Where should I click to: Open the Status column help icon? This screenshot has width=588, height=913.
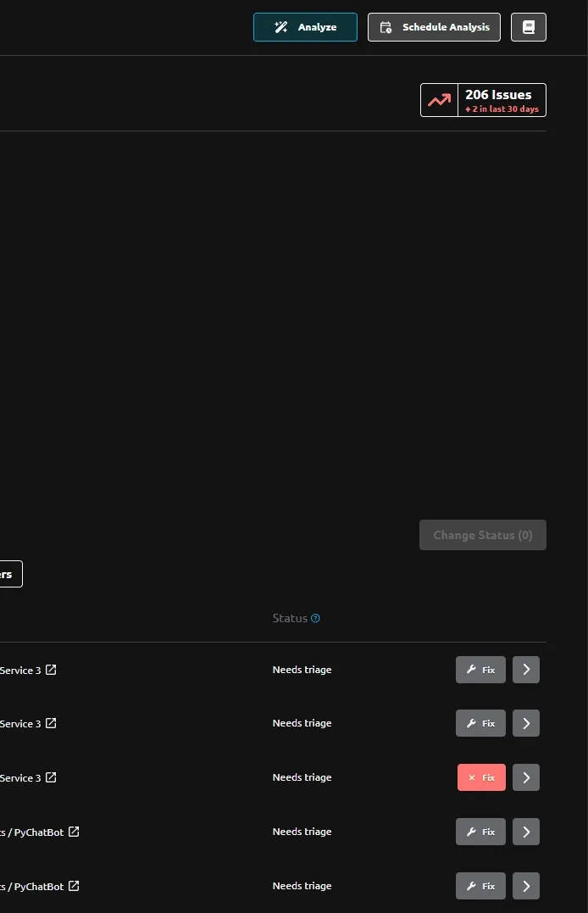[315, 618]
